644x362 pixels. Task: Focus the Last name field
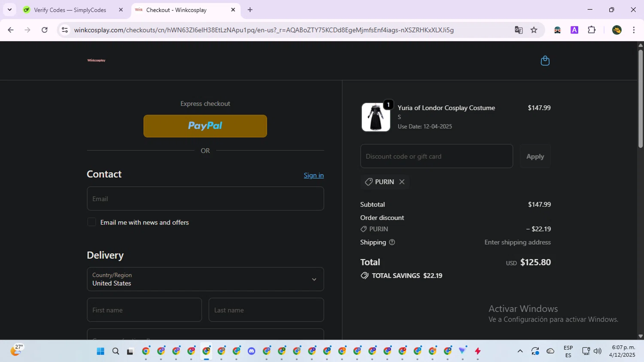pos(266,310)
